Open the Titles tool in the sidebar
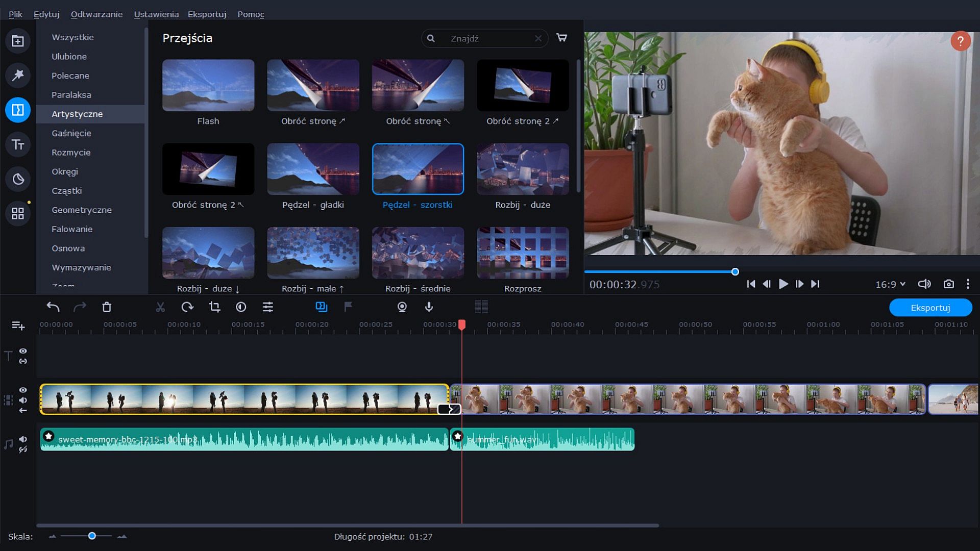Image resolution: width=980 pixels, height=551 pixels. (x=18, y=145)
